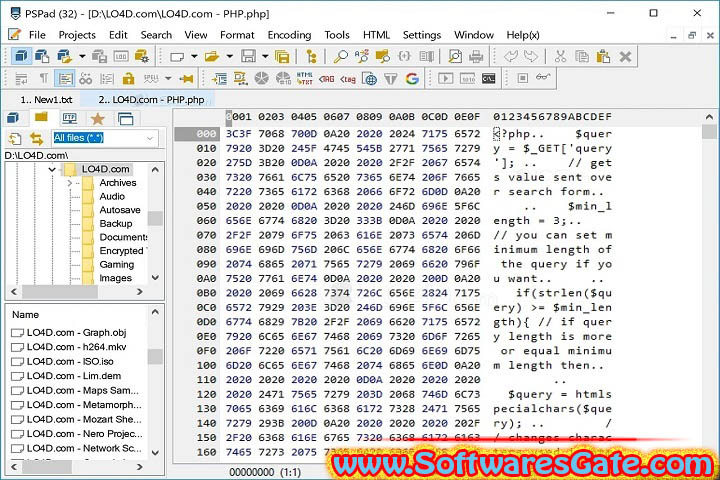This screenshot has height=480, width=720.
Task: Click the LOG window icon
Action: (121, 56)
